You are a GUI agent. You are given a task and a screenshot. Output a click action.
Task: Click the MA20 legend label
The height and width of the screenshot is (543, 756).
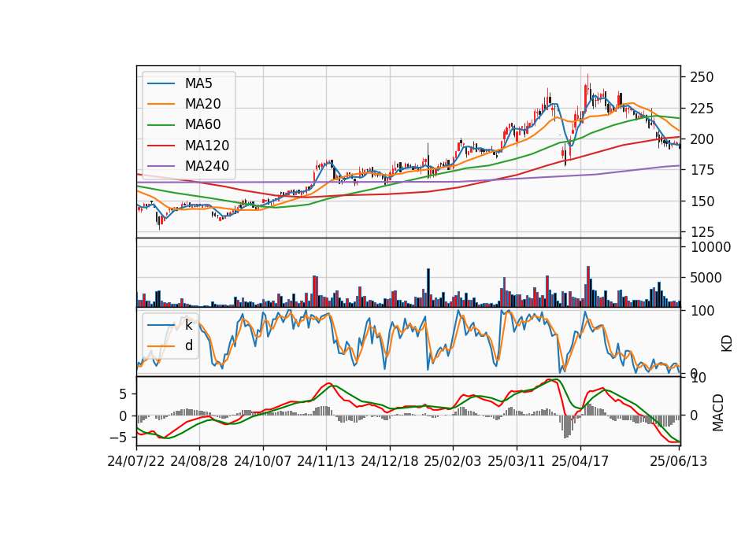tap(202, 104)
